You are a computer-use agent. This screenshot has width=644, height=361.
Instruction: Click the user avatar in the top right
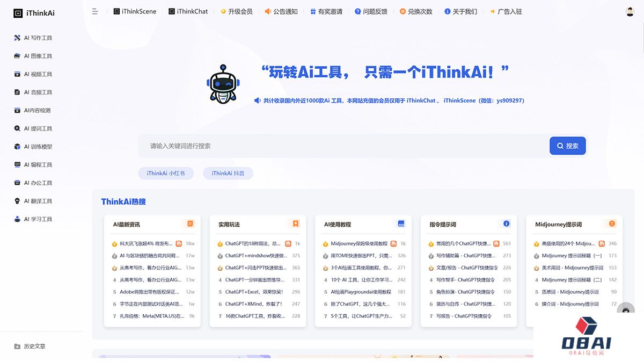pyautogui.click(x=630, y=11)
